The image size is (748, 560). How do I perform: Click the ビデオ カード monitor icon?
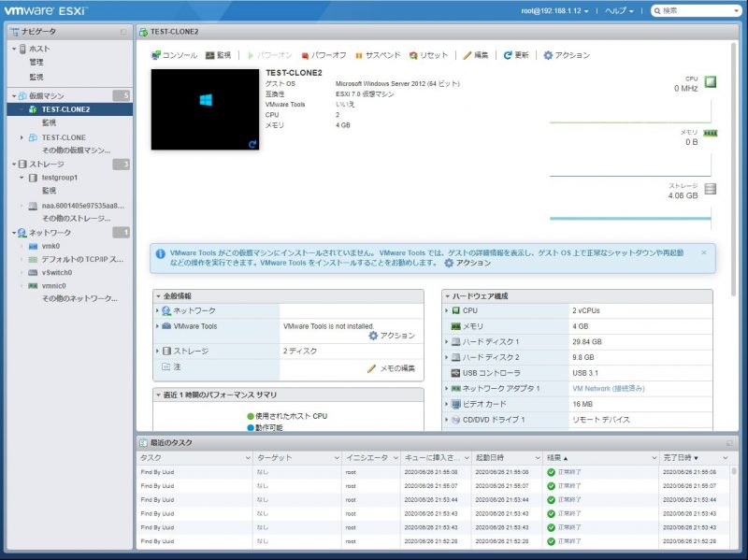455,404
